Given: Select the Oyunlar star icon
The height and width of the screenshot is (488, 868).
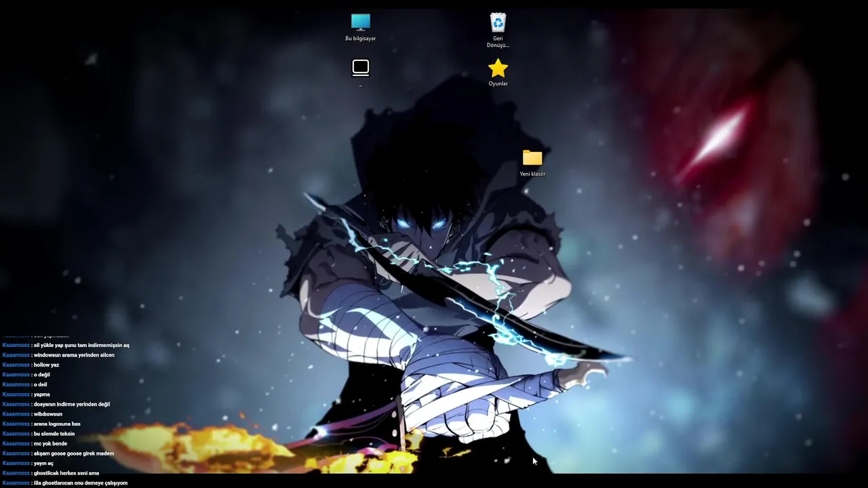Looking at the screenshot, I should (x=498, y=73).
